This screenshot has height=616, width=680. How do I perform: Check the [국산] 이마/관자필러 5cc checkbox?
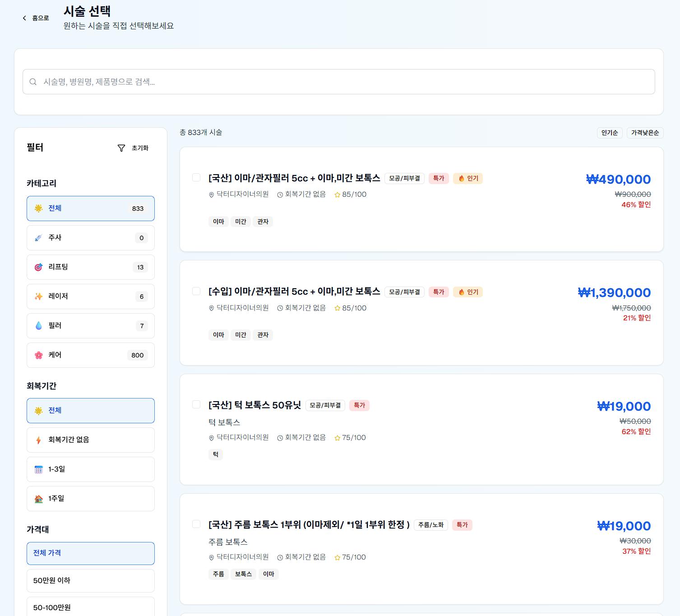[196, 177]
